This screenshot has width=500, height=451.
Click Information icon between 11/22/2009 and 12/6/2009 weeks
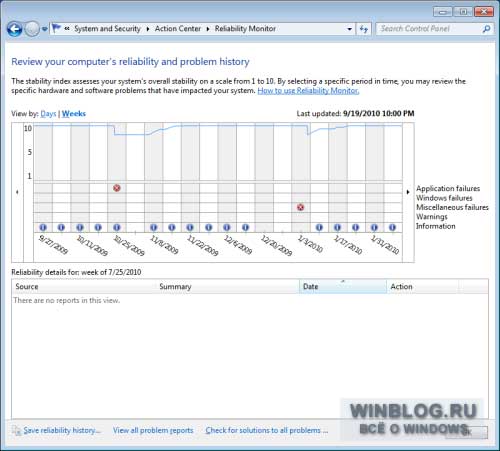209,227
